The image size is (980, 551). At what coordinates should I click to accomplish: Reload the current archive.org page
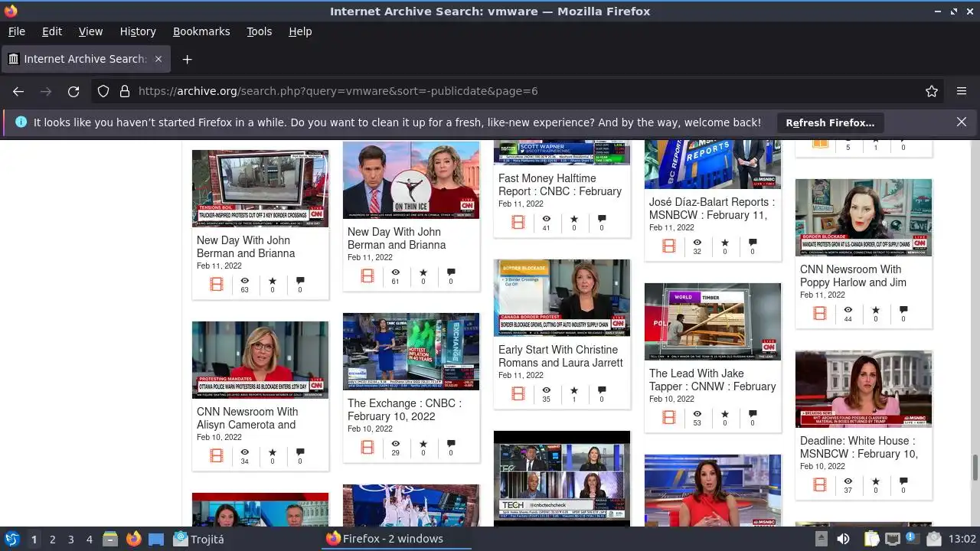pyautogui.click(x=73, y=91)
